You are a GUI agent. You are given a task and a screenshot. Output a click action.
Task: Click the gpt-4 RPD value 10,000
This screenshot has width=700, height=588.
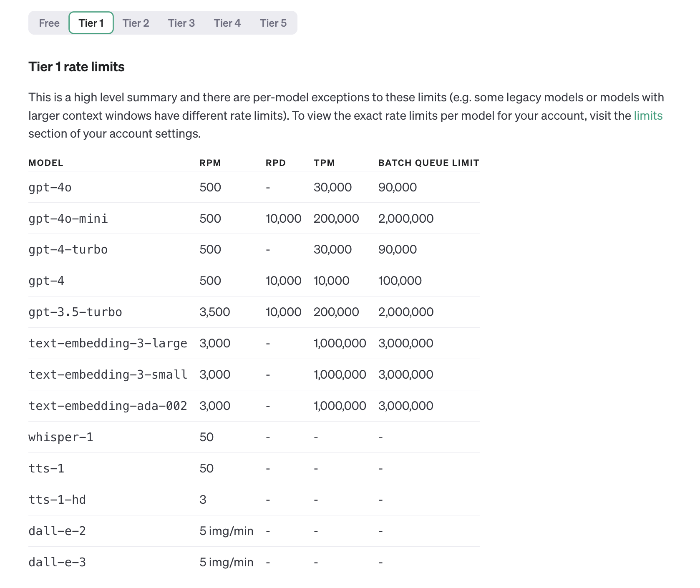pos(284,281)
